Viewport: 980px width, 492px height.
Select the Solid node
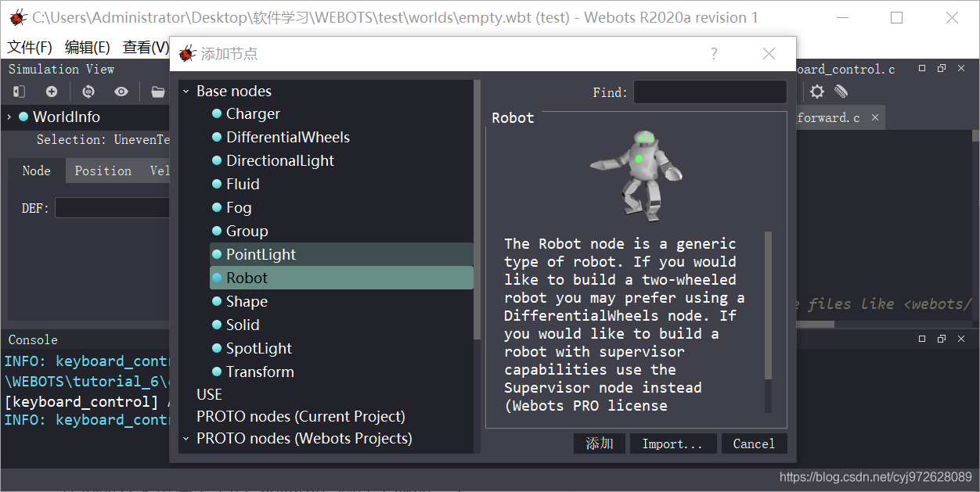tap(243, 325)
